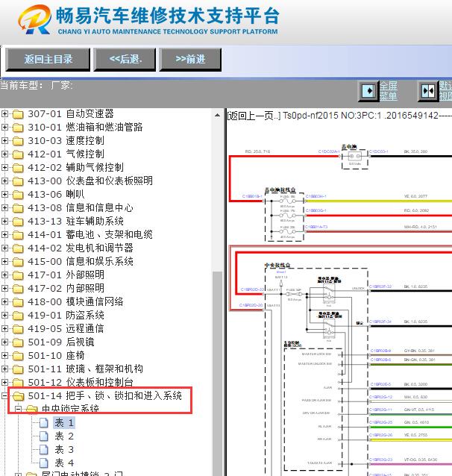Click document icon beside 表 3
Viewport: 452px width, 476px height.
(x=44, y=450)
